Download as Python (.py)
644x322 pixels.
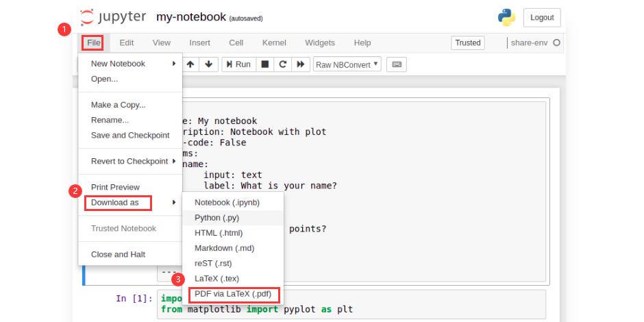(233, 218)
